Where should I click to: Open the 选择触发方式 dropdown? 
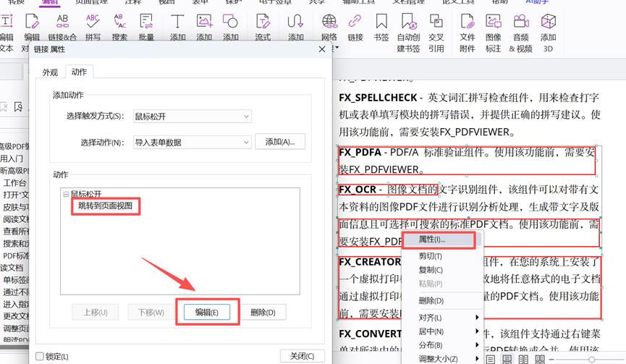192,117
